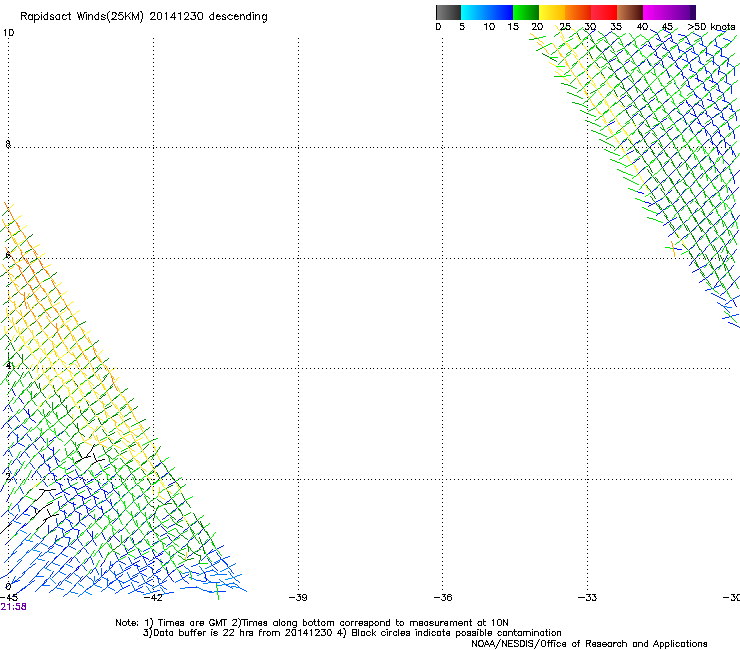The width and height of the screenshot is (740, 650).
Task: Click the NOAA/NESDIS credit text
Action: 589,644
